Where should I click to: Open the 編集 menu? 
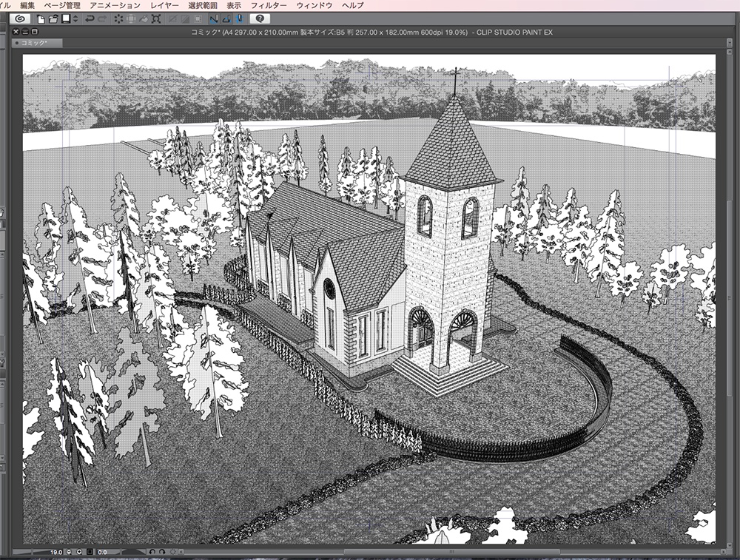pos(27,5)
